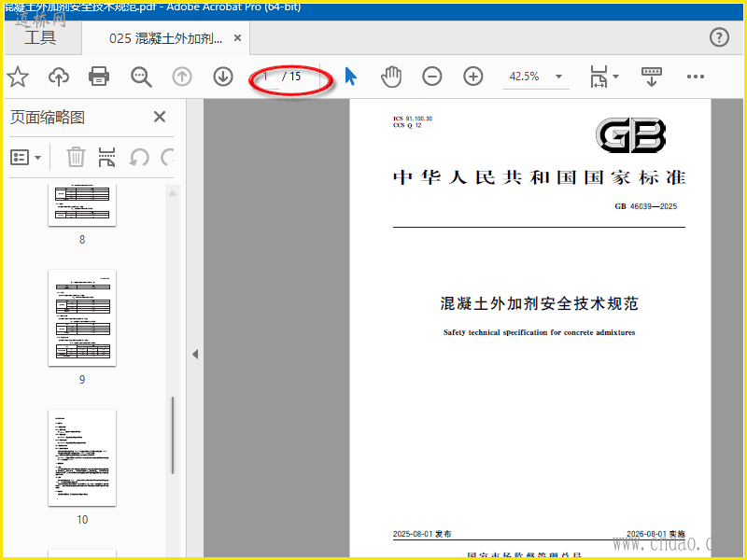
Task: Select page 8 thumbnail
Action: 82,205
